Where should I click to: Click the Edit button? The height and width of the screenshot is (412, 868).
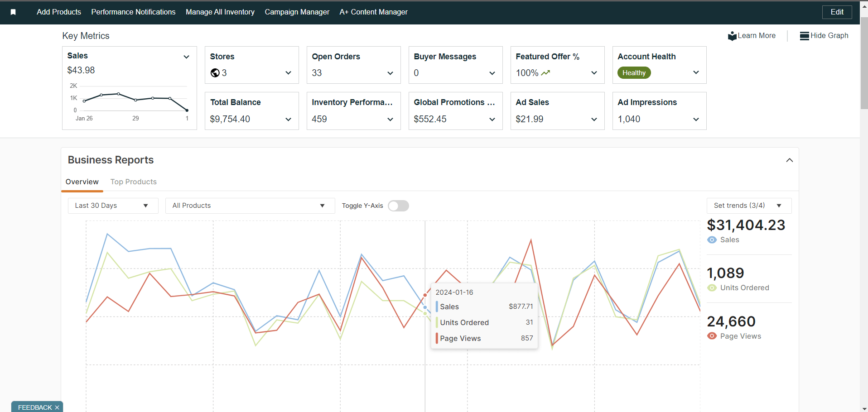[837, 12]
